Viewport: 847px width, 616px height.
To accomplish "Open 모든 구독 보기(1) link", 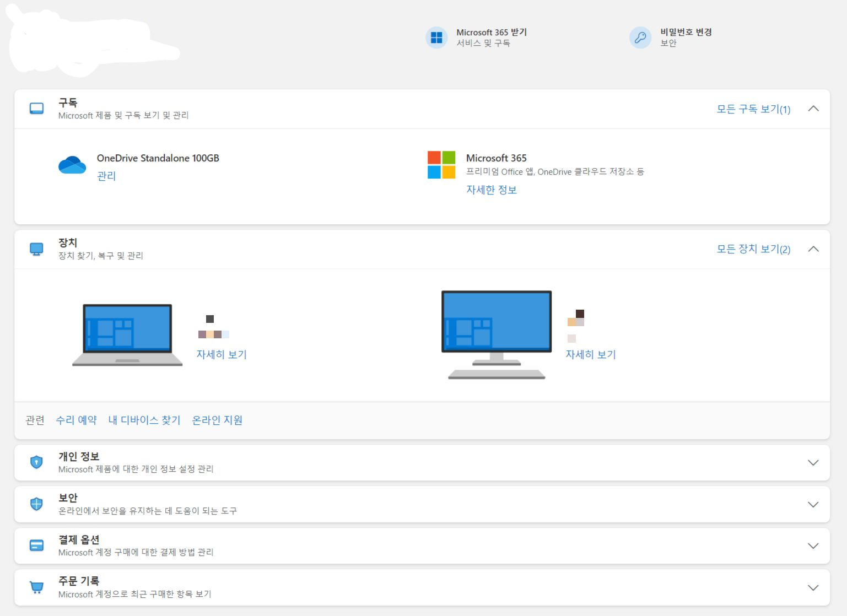I will click(x=753, y=109).
